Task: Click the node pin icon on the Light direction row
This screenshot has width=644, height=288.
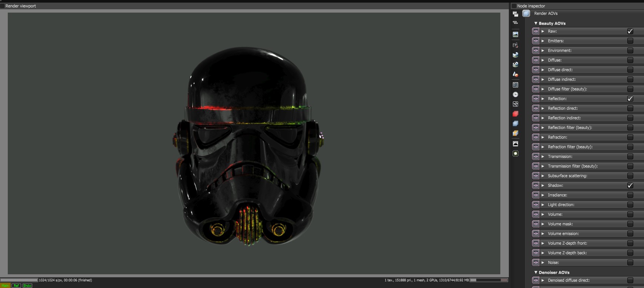Action: click(535, 205)
